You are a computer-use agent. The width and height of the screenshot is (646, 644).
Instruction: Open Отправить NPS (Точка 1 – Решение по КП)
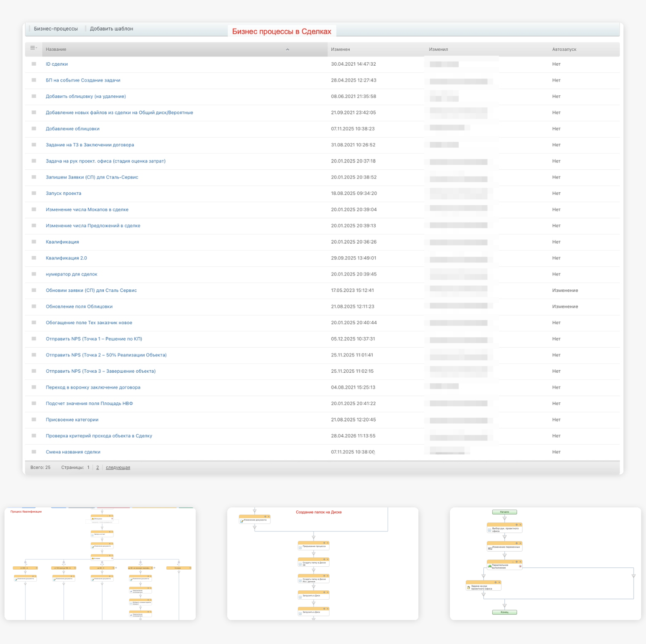click(x=94, y=339)
